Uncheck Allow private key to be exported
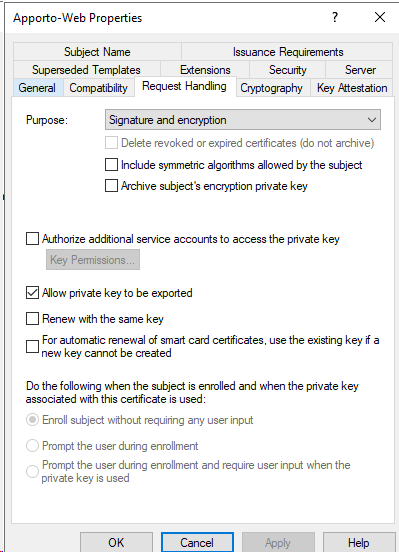This screenshot has width=399, height=552. 32,293
